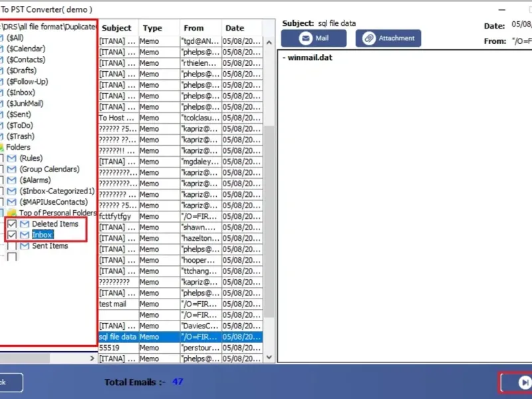Click the ($Alarms) envelope icon
This screenshot has height=399, width=532.
(11, 180)
